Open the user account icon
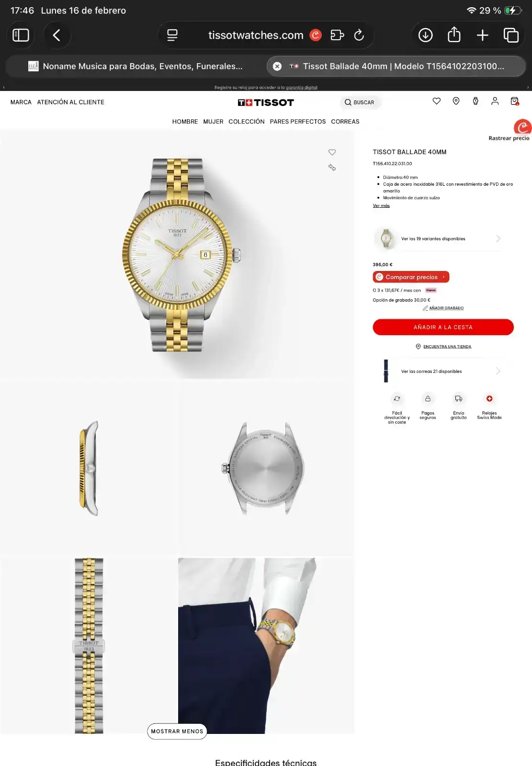 [495, 101]
